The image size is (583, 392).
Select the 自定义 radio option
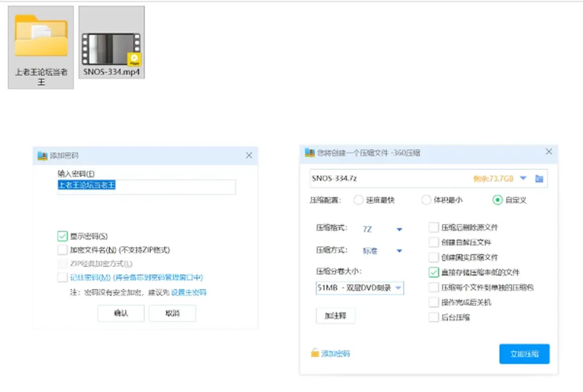coord(497,200)
